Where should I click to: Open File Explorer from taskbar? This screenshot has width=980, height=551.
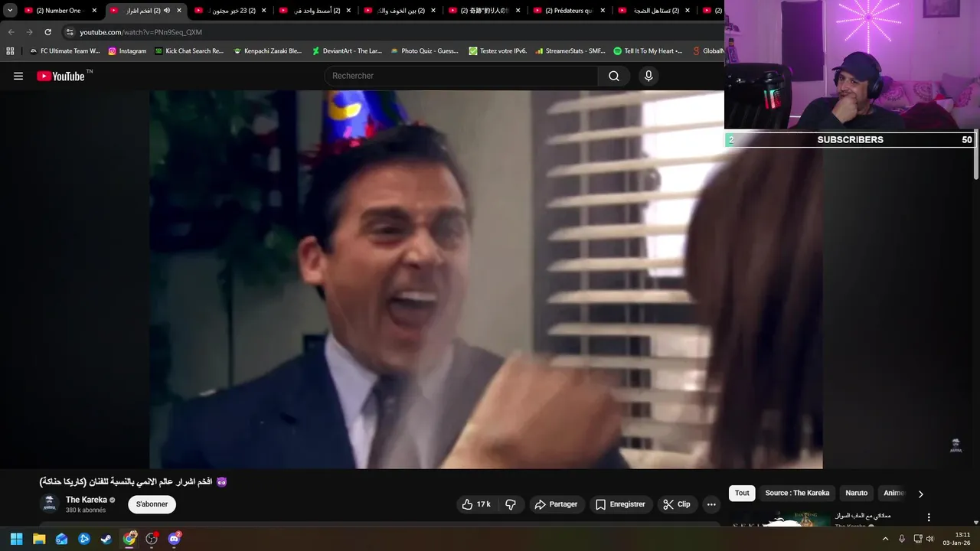(39, 539)
